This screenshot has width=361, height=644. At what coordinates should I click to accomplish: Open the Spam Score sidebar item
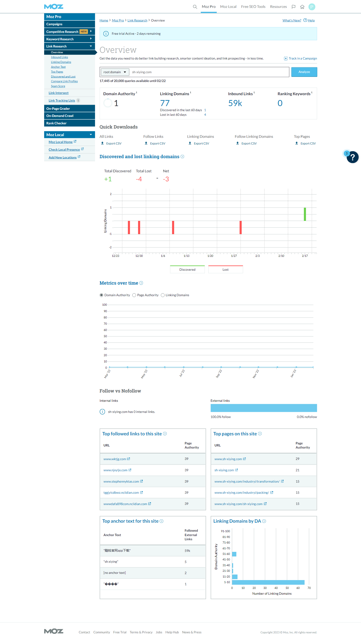58,86
